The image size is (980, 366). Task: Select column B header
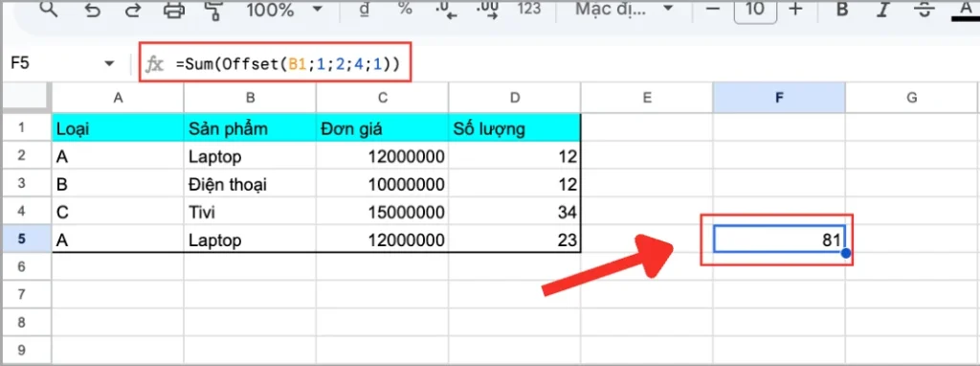click(x=250, y=98)
